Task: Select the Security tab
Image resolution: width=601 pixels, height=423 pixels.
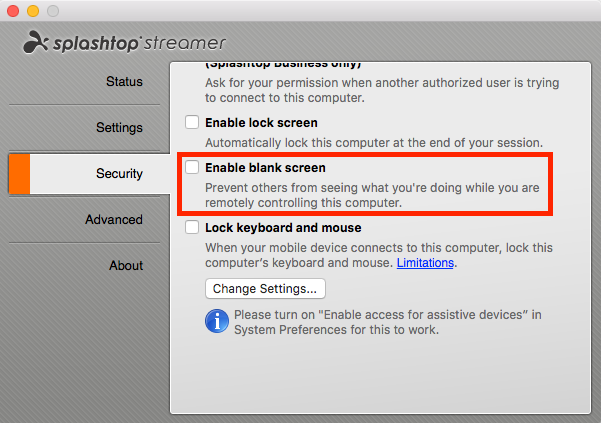Action: click(119, 174)
